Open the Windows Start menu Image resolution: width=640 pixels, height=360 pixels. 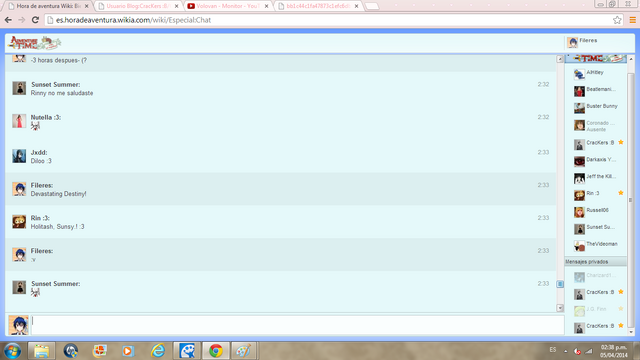[x=13, y=351]
